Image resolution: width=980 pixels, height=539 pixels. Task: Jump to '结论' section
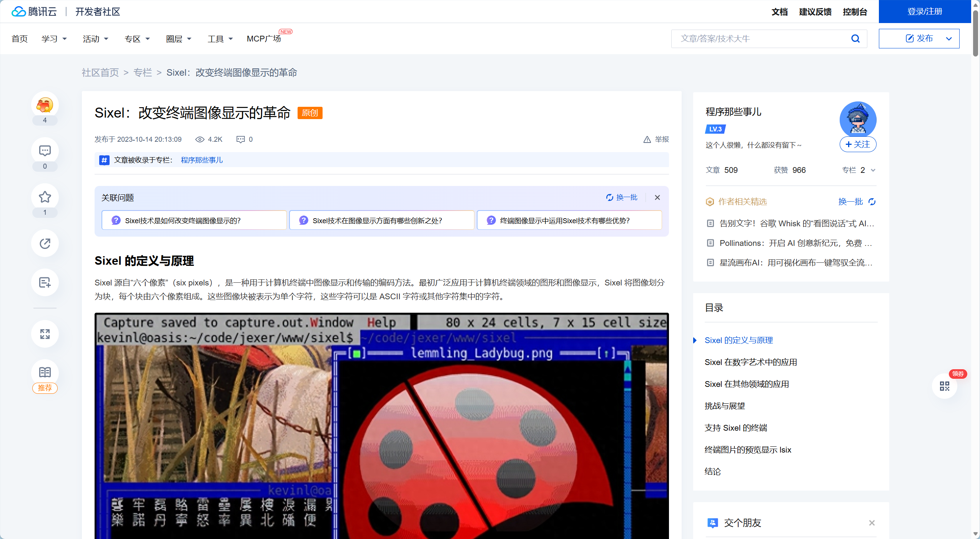(713, 472)
